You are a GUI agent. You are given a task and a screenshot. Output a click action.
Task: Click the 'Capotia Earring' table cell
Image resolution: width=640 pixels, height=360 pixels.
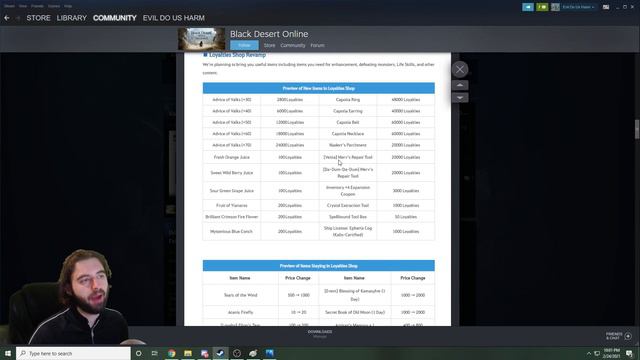click(x=348, y=111)
